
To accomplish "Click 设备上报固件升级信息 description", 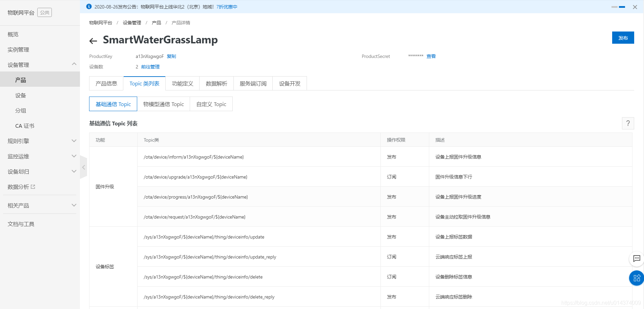I will click(458, 157).
